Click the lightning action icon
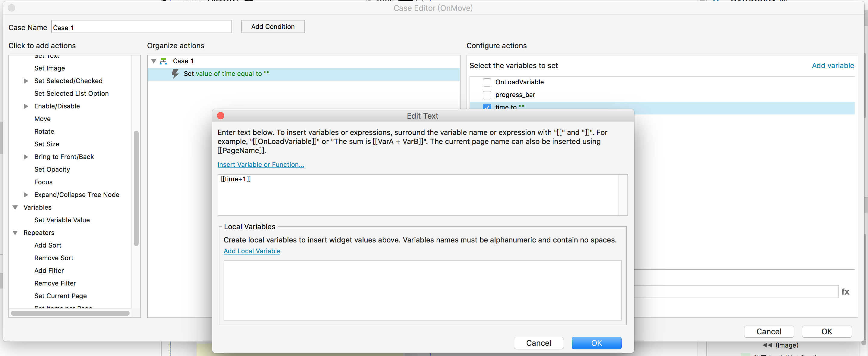 (175, 74)
